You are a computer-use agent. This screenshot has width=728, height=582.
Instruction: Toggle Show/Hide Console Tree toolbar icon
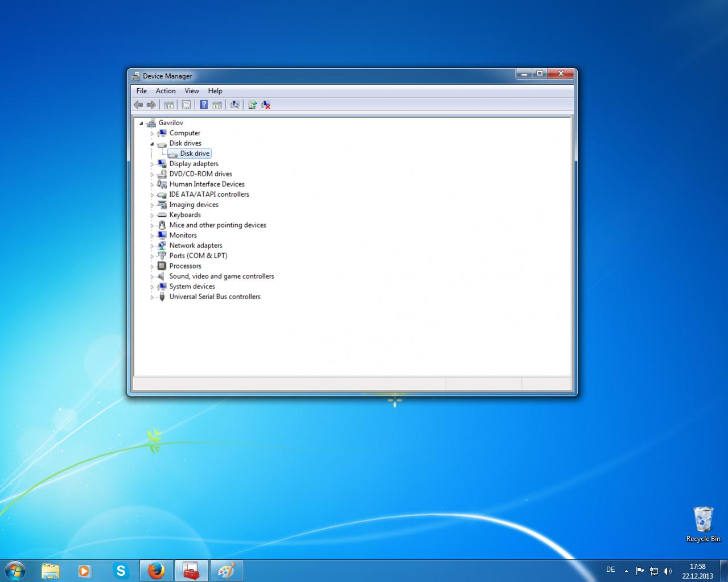[x=168, y=105]
